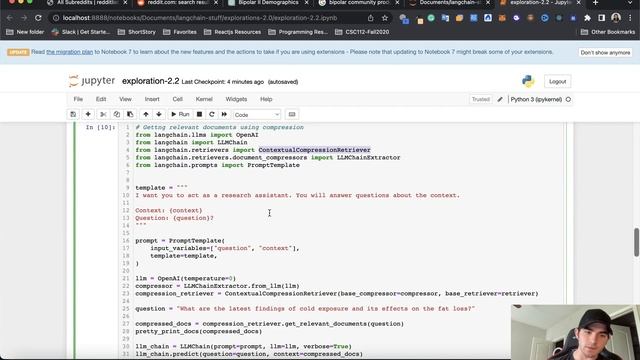
Task: Paste cells below icon
Action: (x=130, y=115)
